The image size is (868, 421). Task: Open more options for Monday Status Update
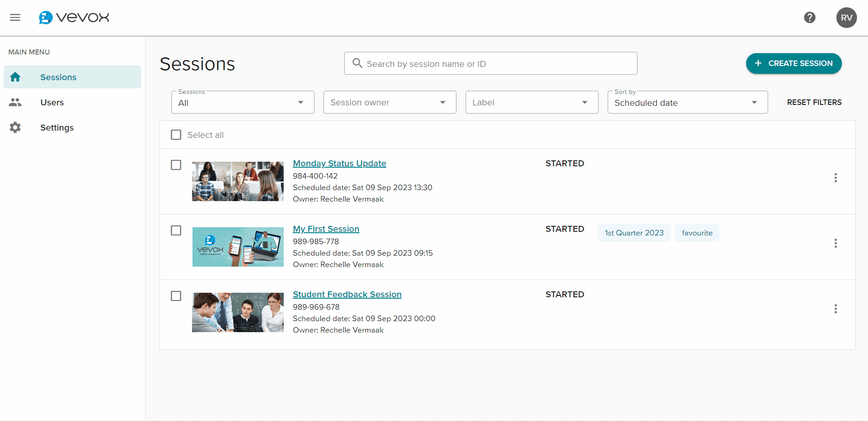[835, 178]
